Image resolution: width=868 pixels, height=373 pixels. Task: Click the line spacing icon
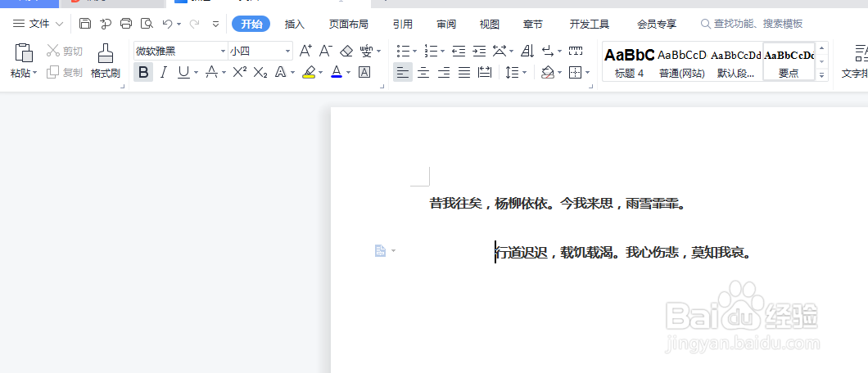coord(513,72)
